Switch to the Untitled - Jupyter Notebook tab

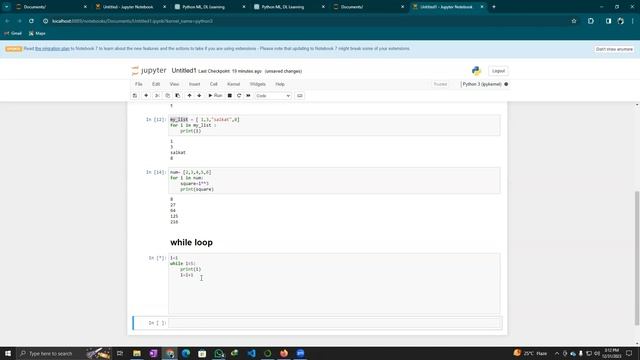click(130, 7)
